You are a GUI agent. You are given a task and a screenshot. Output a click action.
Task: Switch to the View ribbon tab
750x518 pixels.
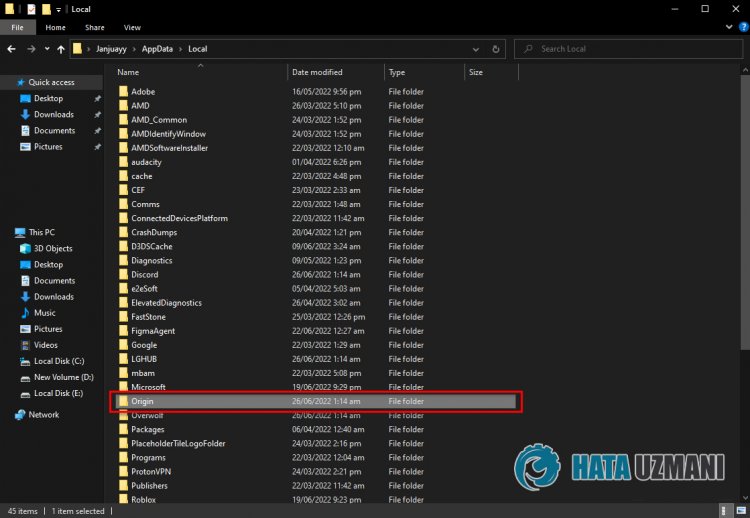coord(132,27)
